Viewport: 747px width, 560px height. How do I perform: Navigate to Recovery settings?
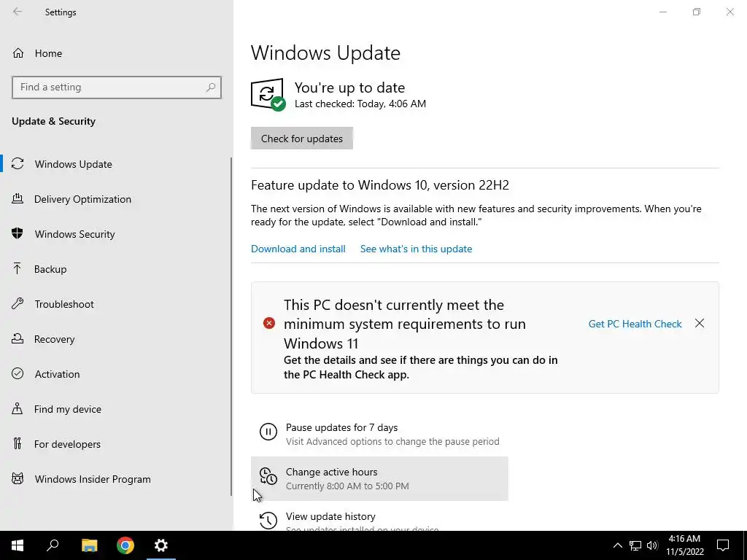pyautogui.click(x=54, y=339)
